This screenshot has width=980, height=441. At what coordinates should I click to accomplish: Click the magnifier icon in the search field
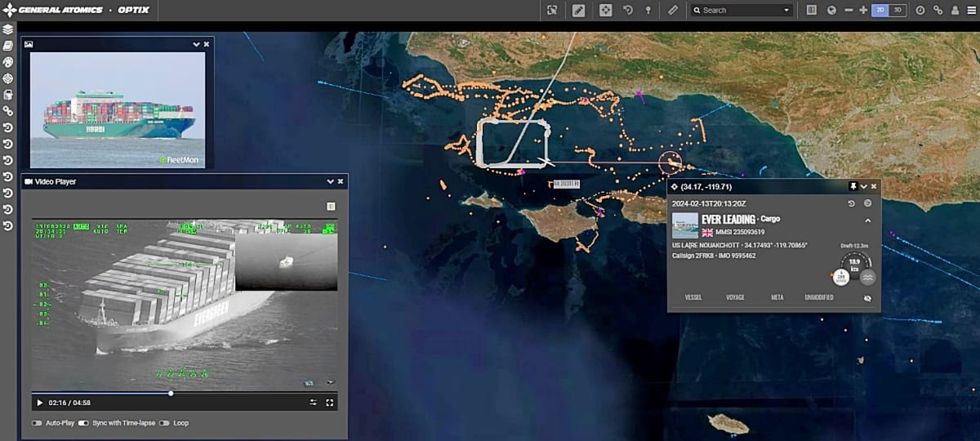(697, 11)
